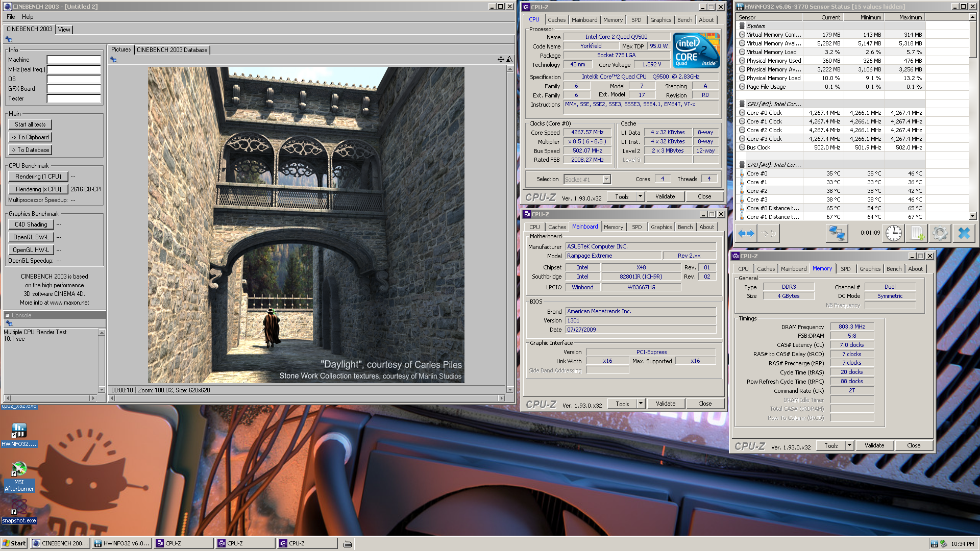Click HWiNFO expand/collapse arrows button
The image size is (980, 551).
[x=746, y=233]
